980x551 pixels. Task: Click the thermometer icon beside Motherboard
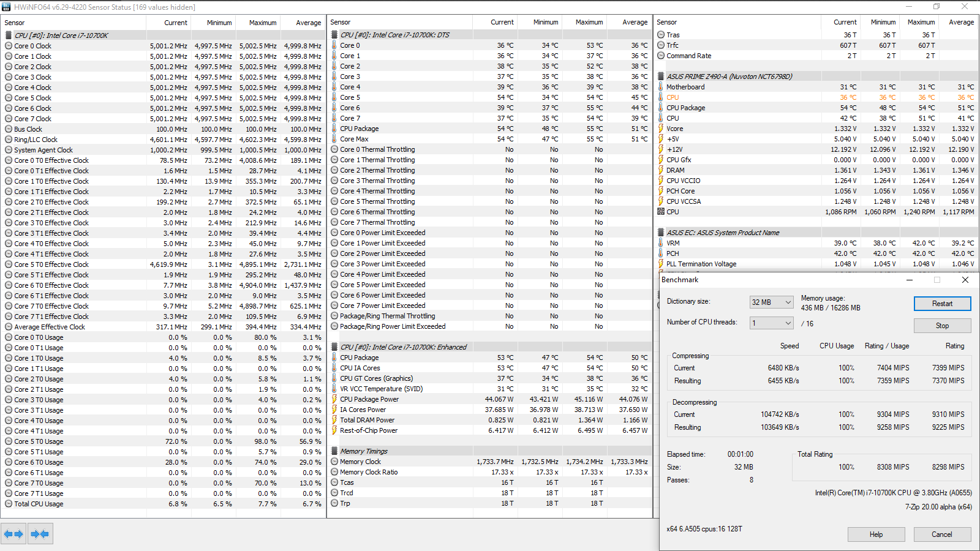coord(661,87)
